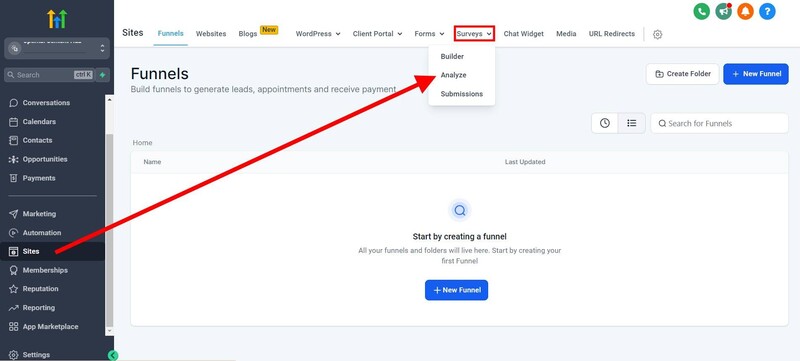Open the Chat Widget tab
The width and height of the screenshot is (800, 361).
point(523,34)
